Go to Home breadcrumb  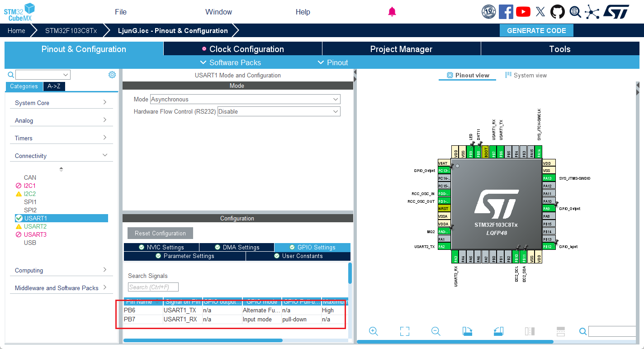(x=16, y=30)
